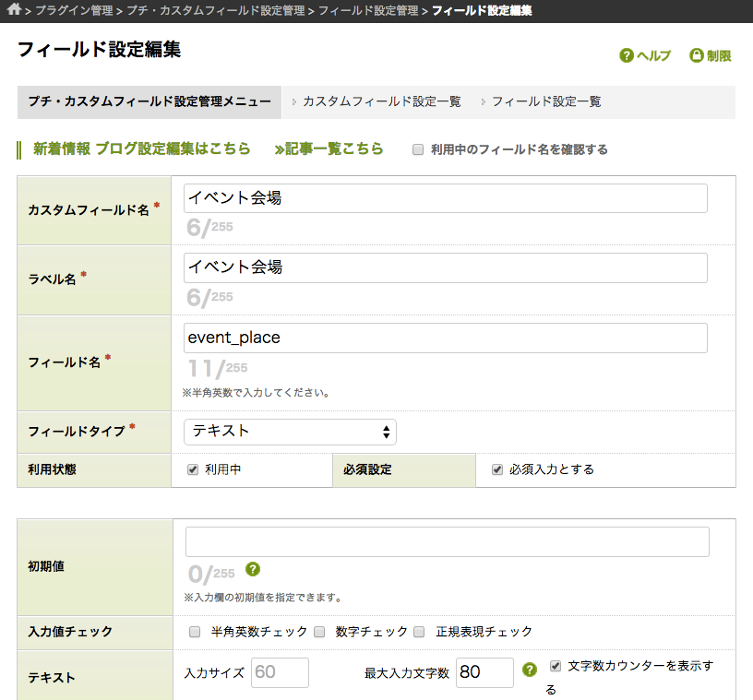The height and width of the screenshot is (700, 753).
Task: Click into the フィールド名 input field
Action: (x=445, y=338)
